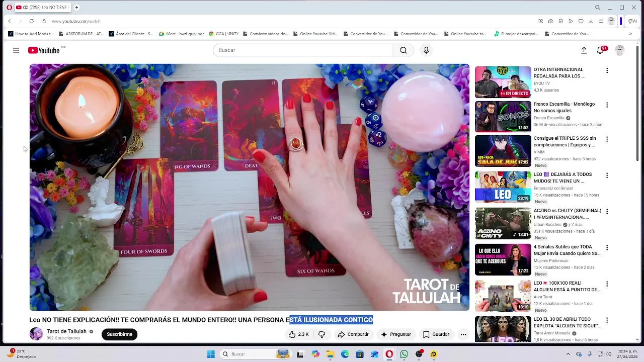Add page to bookmarks with heart

(x=581, y=21)
